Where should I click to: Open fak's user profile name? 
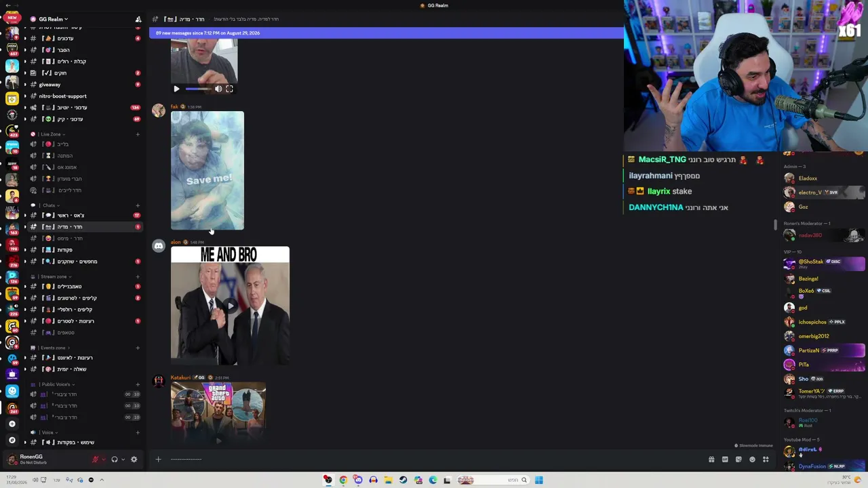[174, 107]
